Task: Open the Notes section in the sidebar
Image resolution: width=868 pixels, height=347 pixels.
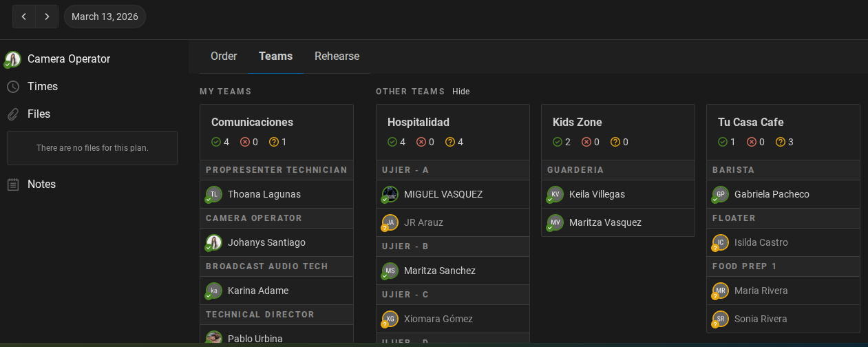Action: click(41, 185)
